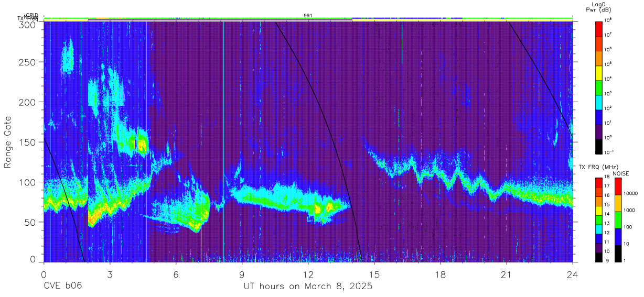644x297 pixels.
Task: Click the '50' tick on Range Gate axis
Action: click(30, 222)
